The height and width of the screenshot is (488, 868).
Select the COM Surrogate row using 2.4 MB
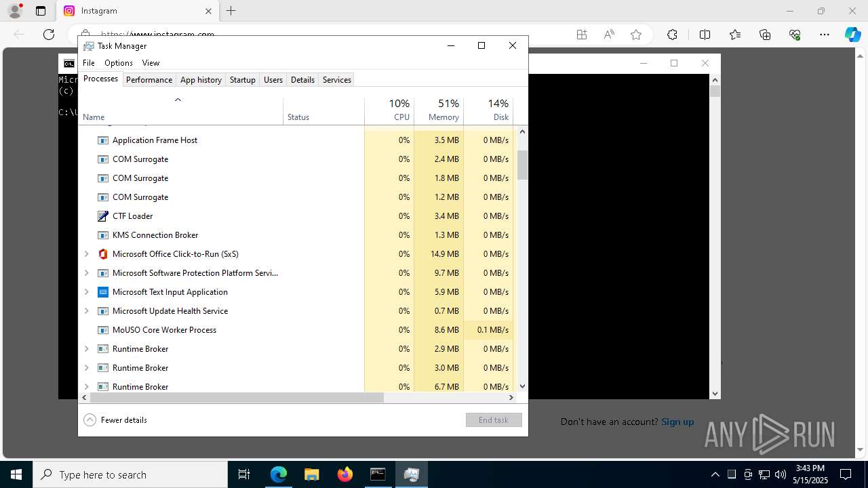296,159
